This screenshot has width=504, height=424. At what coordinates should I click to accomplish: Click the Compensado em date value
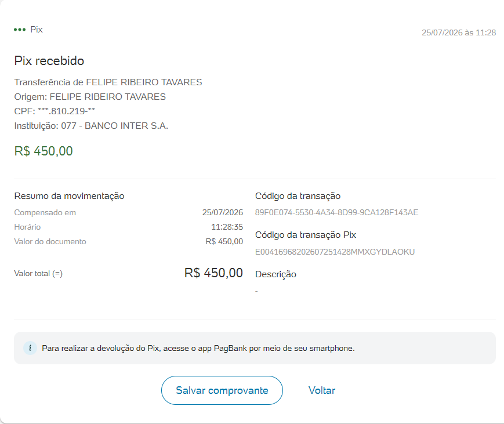(223, 212)
